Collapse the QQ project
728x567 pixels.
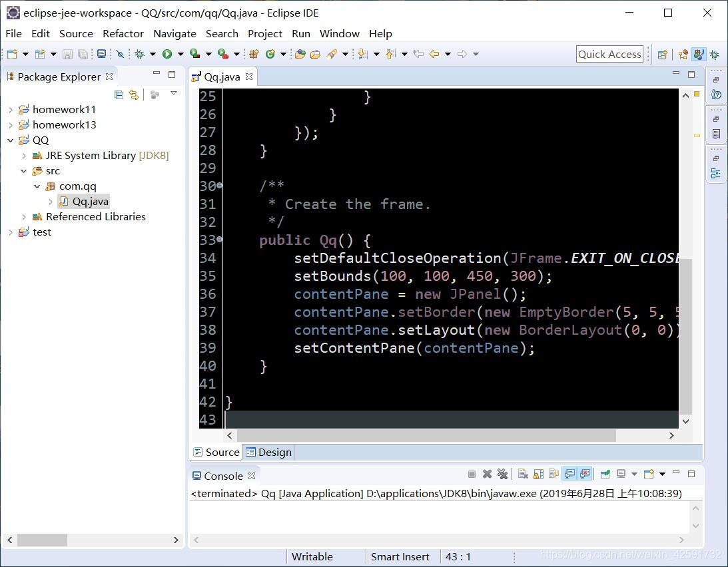click(11, 140)
